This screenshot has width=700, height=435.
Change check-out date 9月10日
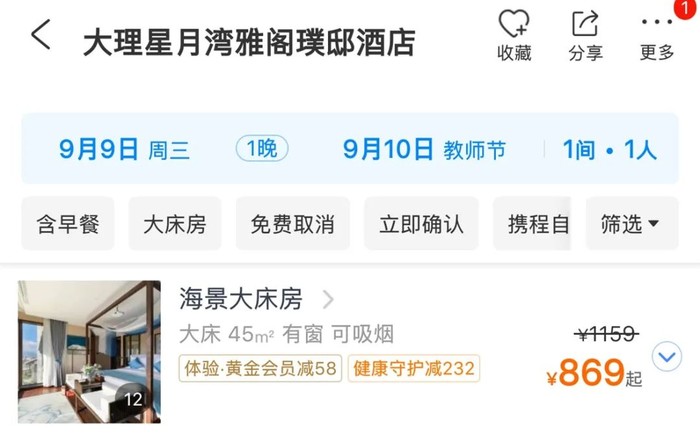click(x=424, y=149)
